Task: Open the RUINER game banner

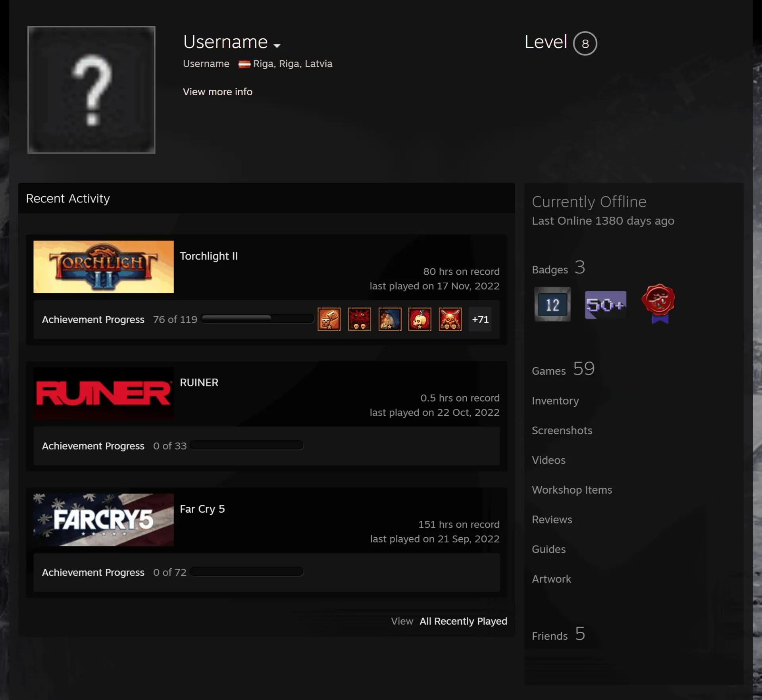Action: tap(104, 393)
